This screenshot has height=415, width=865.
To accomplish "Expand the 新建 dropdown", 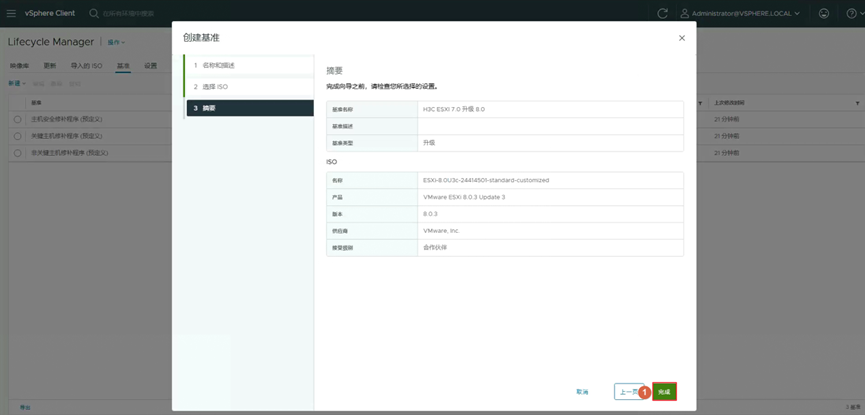I will pos(17,83).
